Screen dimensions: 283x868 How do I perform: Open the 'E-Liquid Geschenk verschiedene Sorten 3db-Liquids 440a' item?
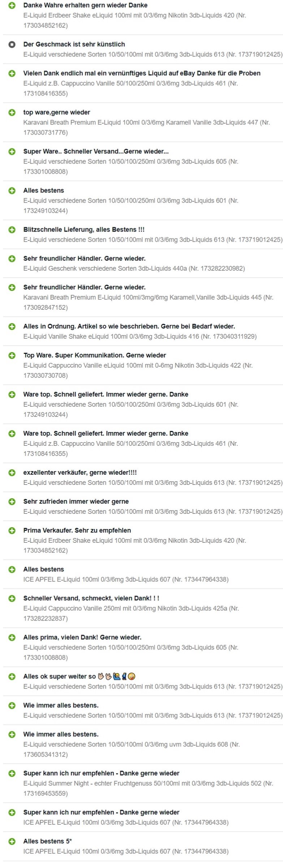tap(134, 268)
